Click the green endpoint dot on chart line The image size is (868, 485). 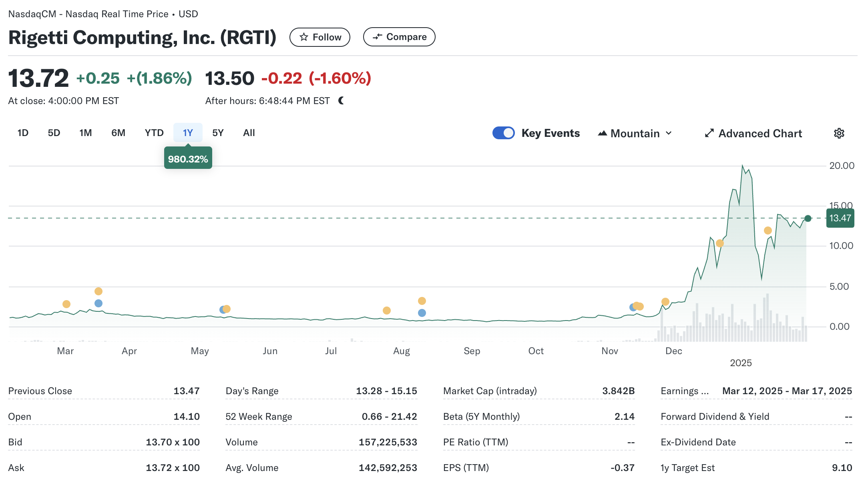[x=808, y=218]
